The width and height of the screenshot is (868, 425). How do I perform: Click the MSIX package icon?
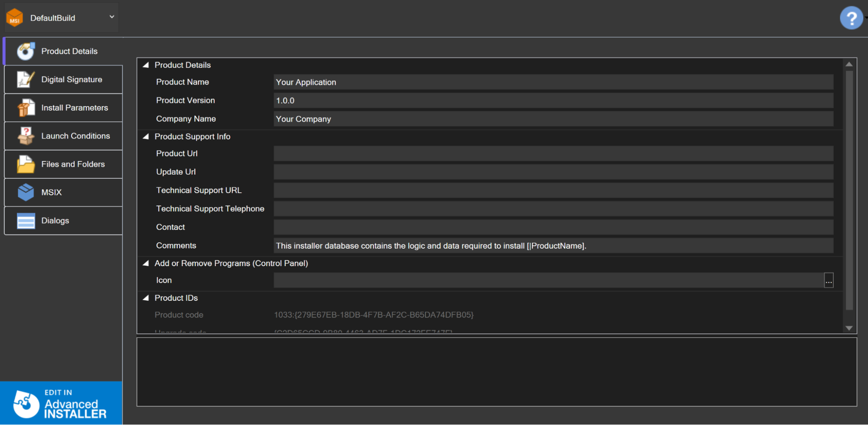(x=25, y=192)
